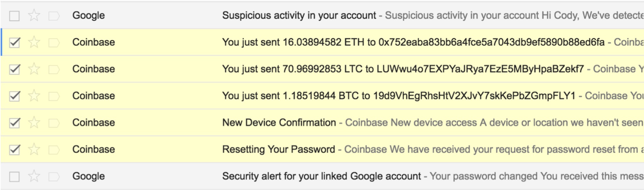Uncheck the BTC sent Coinbase email

click(x=15, y=96)
